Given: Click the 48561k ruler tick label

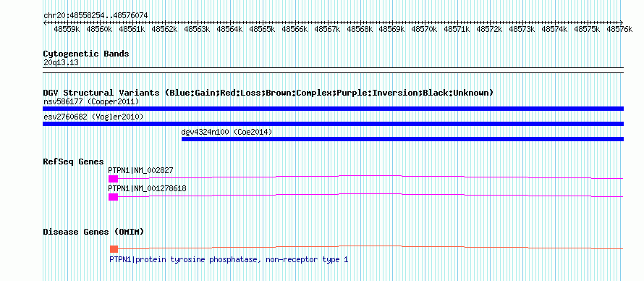Looking at the screenshot, I should click(132, 30).
